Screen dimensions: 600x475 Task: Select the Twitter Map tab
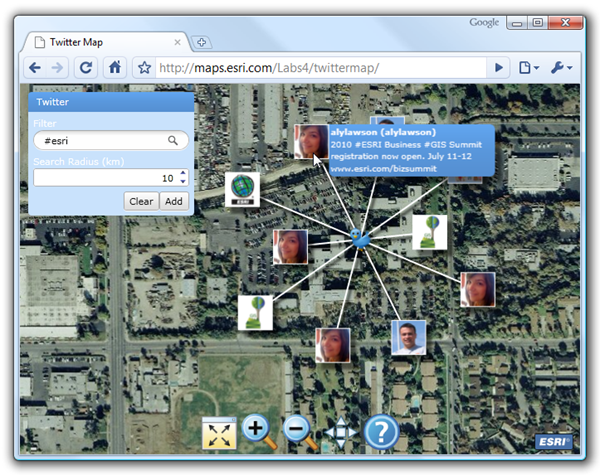[105, 42]
